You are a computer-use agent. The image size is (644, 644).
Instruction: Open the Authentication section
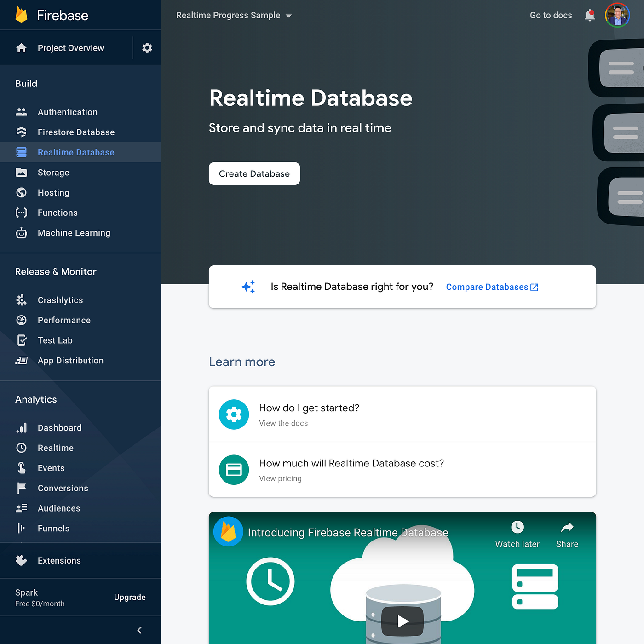67,112
